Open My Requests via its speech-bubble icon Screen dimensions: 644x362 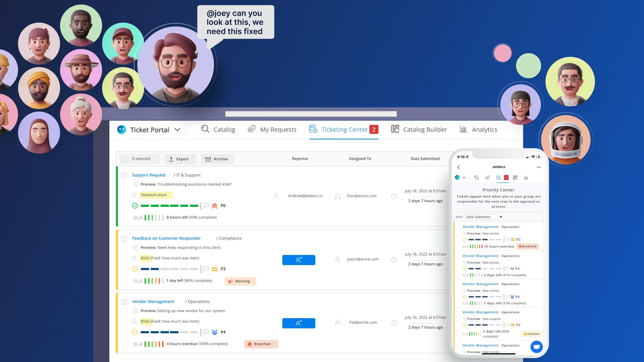coord(251,129)
